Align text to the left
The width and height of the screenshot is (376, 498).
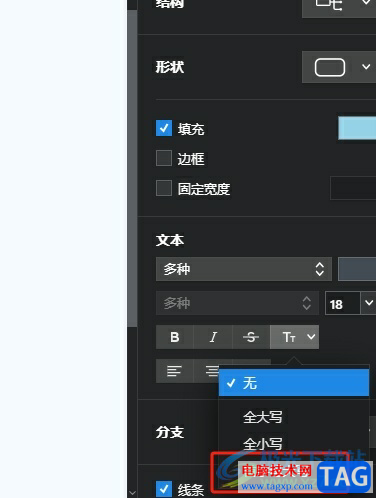175,371
